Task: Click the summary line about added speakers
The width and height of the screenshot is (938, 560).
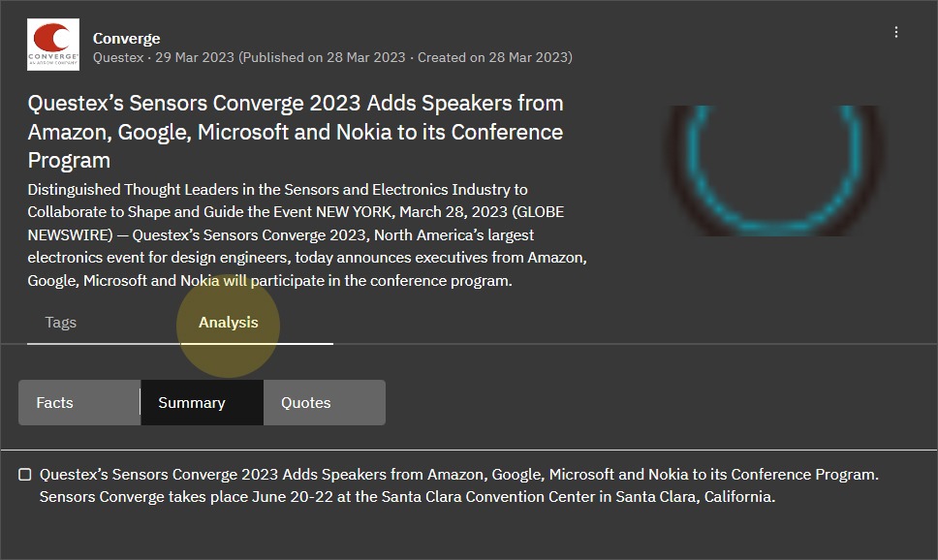Action: [458, 475]
